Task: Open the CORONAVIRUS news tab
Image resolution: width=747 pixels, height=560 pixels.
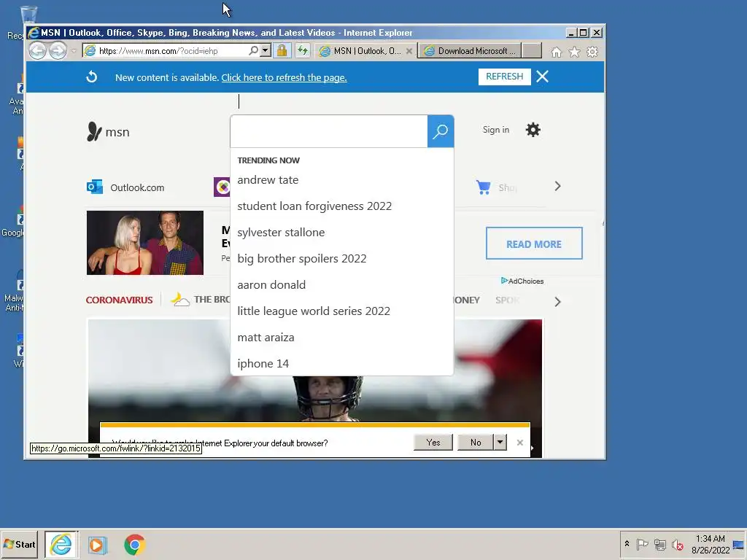Action: (119, 300)
